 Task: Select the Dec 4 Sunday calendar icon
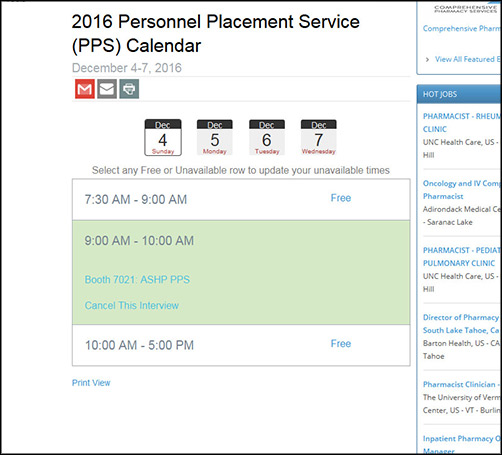(163, 137)
